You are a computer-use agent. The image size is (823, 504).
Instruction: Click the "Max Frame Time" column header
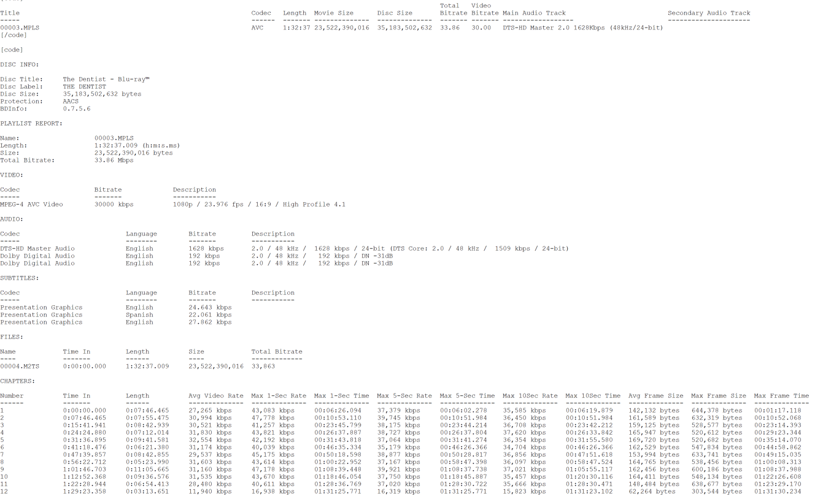coord(781,395)
